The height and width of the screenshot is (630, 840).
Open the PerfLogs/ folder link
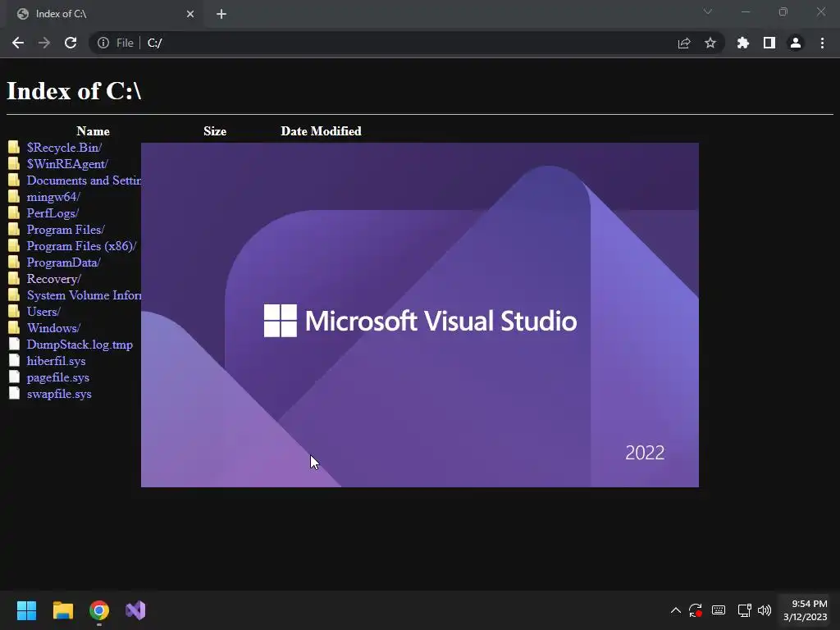point(53,213)
